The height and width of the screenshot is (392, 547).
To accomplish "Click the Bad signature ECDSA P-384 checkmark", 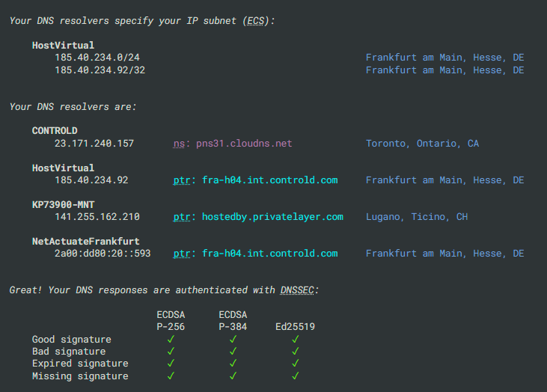I will pyautogui.click(x=233, y=351).
